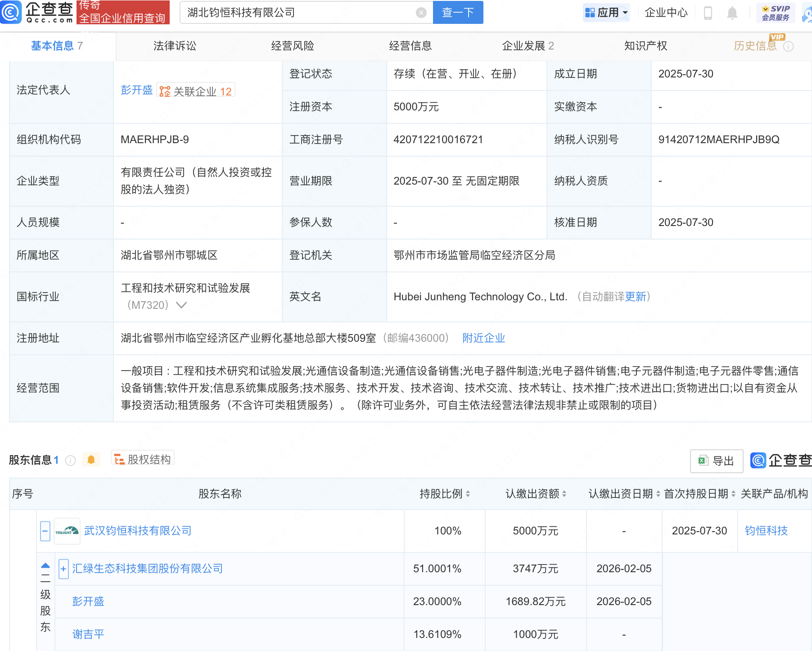The height and width of the screenshot is (651, 812).
Task: Switch to the 法律诉讼 tab
Action: pos(175,45)
